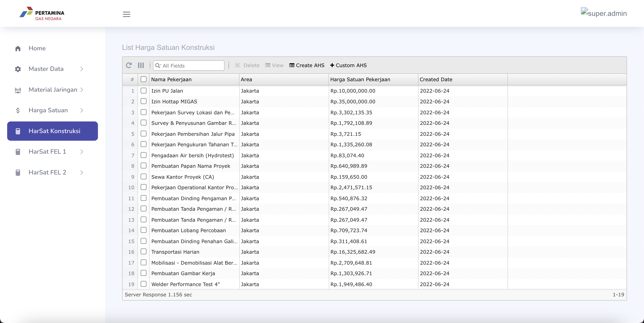Screen dimensions: 644x323
Task: Sort by Harga Satuan Pekerjaan column header
Action: [x=373, y=79]
